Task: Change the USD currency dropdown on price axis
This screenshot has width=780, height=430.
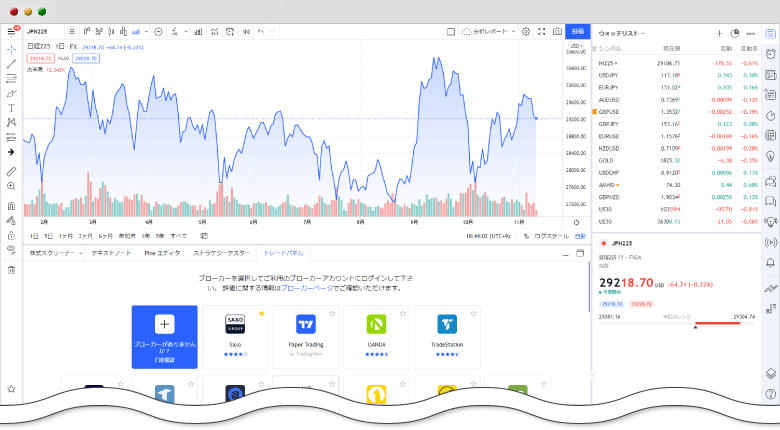Action: coord(576,46)
